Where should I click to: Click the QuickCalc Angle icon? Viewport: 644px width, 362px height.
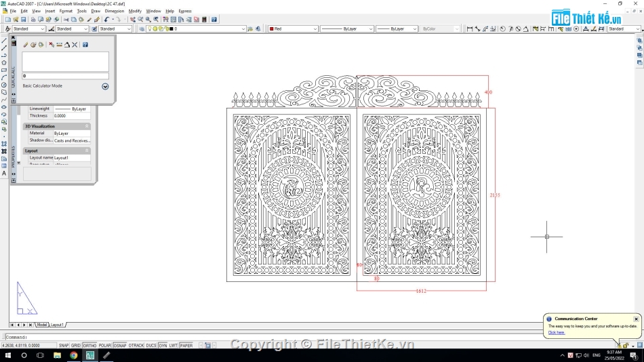(x=67, y=44)
